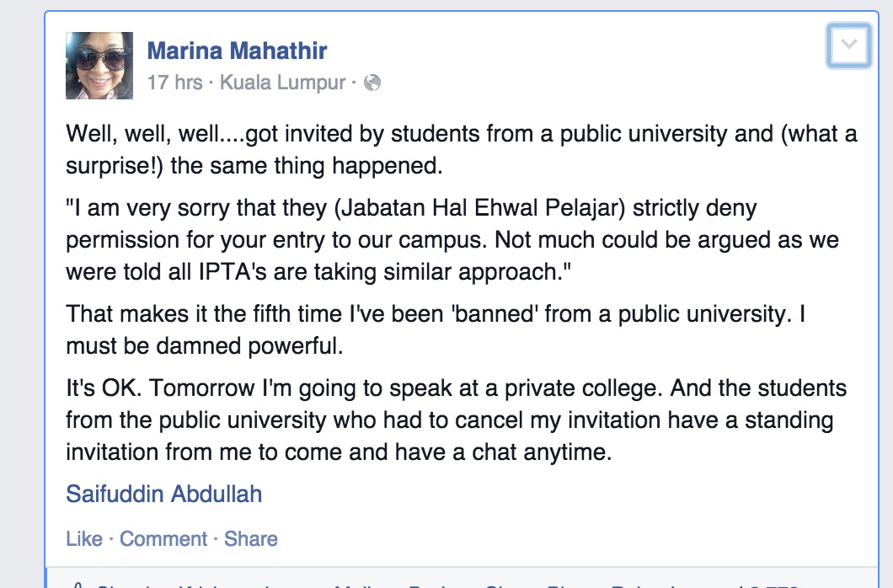The width and height of the screenshot is (893, 588).
Task: Like the post
Action: (83, 539)
